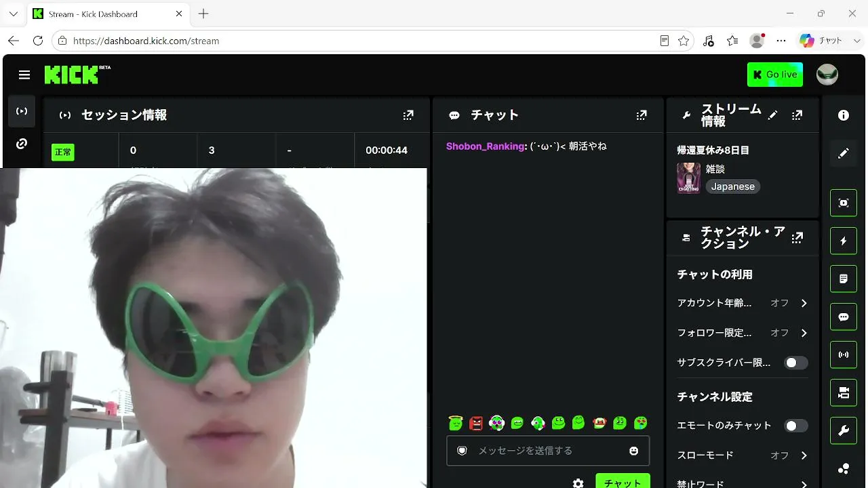
Task: Toggle the document notes widget icon
Action: [x=844, y=279]
